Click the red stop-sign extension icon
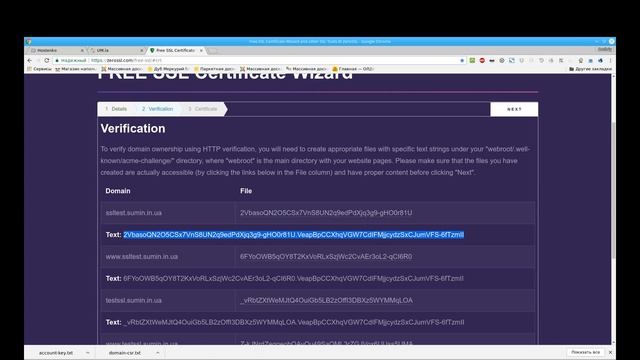 pos(482,60)
